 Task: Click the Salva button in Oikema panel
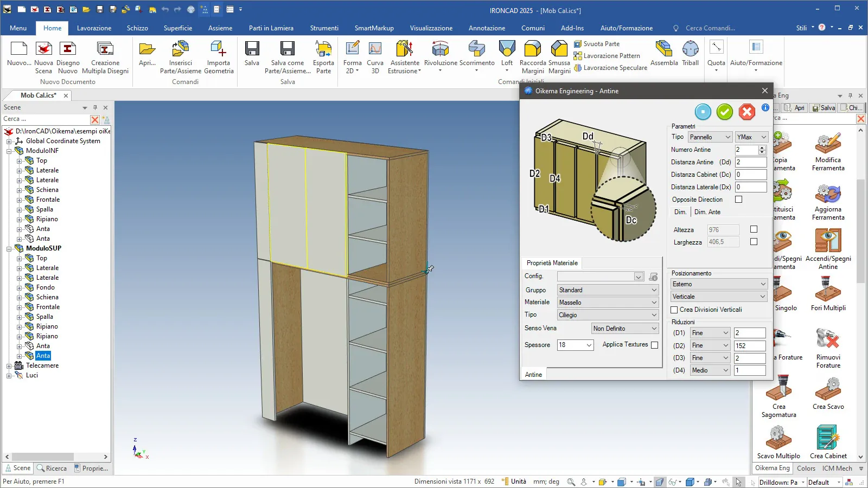(x=823, y=108)
